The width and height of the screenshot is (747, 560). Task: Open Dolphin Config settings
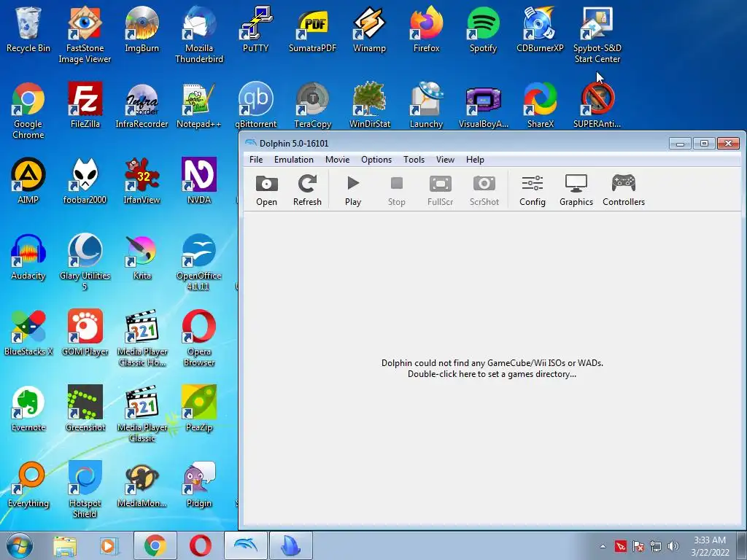[532, 190]
